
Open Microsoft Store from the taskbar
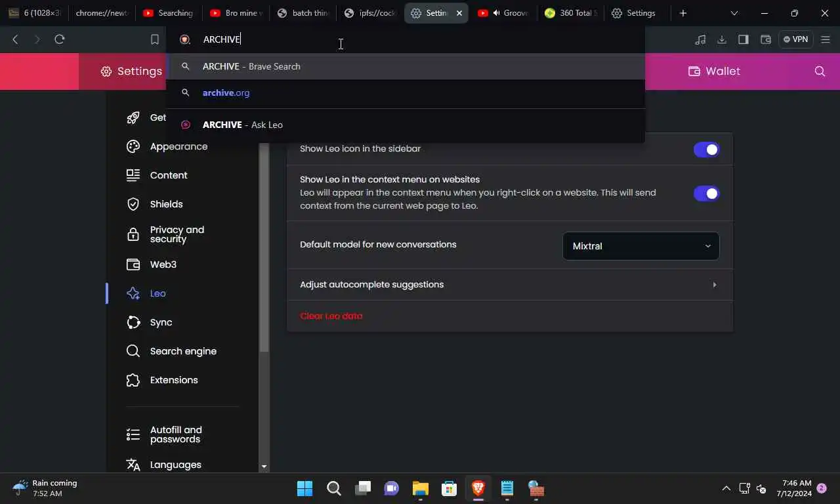(x=449, y=488)
